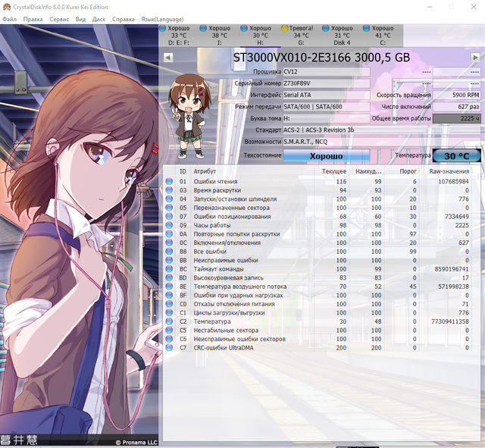This screenshot has height=448, width=485.
Task: Open the Сервис menu
Action: click(x=59, y=19)
